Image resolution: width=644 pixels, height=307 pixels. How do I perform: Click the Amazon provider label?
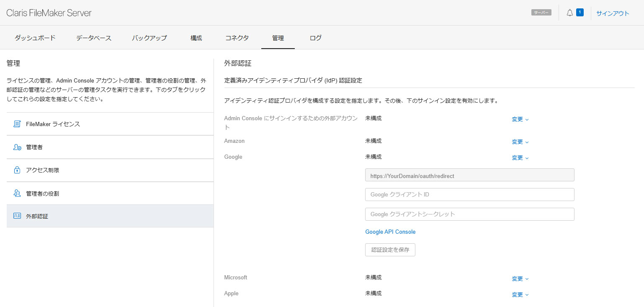pos(234,141)
